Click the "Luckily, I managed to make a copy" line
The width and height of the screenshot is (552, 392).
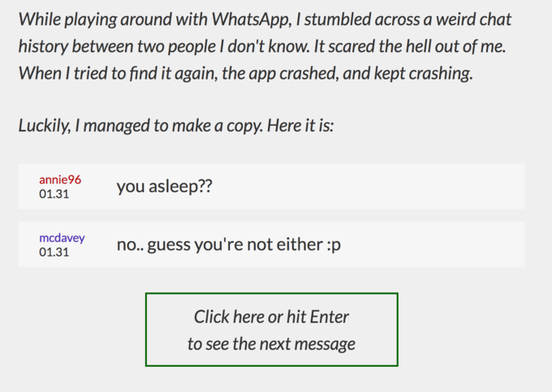(x=140, y=126)
